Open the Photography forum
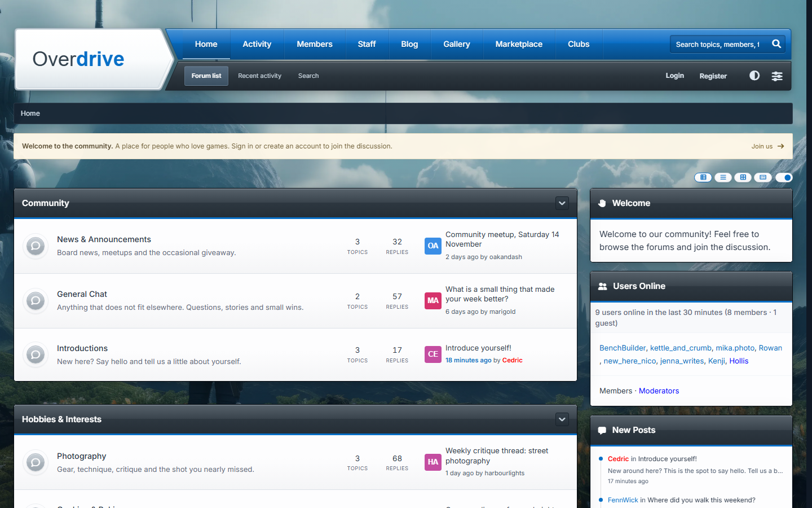The image size is (812, 508). [82, 456]
